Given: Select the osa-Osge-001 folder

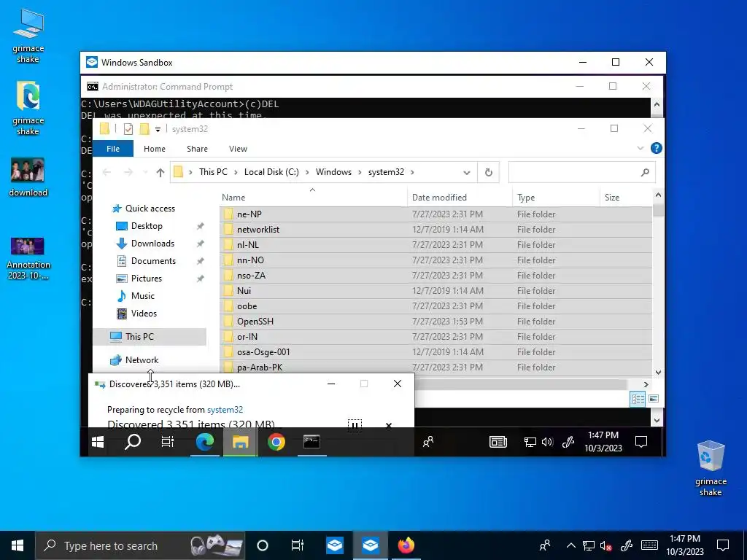Looking at the screenshot, I should coord(436,352).
